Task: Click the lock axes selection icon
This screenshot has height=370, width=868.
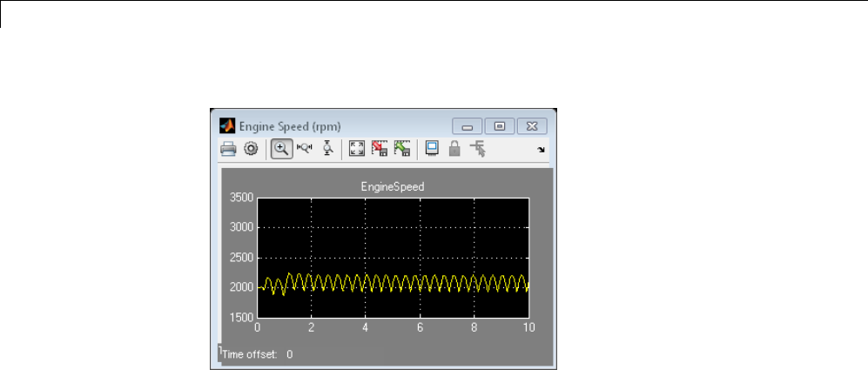Action: coord(454,149)
